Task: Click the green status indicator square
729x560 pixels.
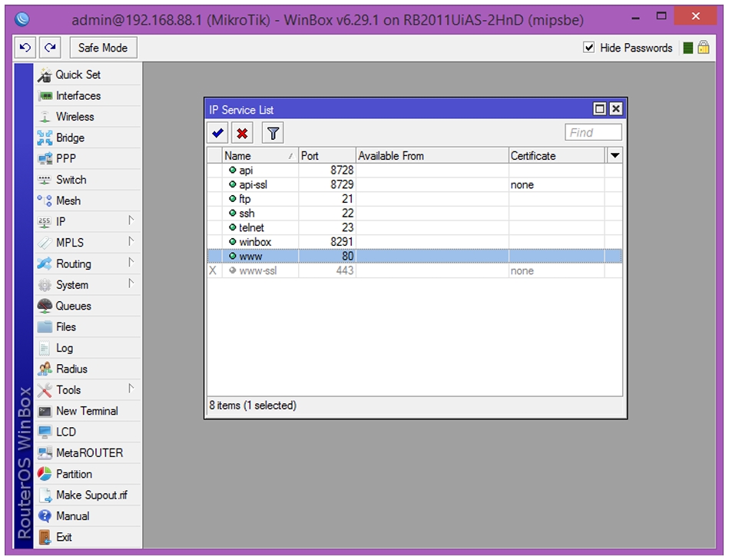Action: (x=688, y=48)
